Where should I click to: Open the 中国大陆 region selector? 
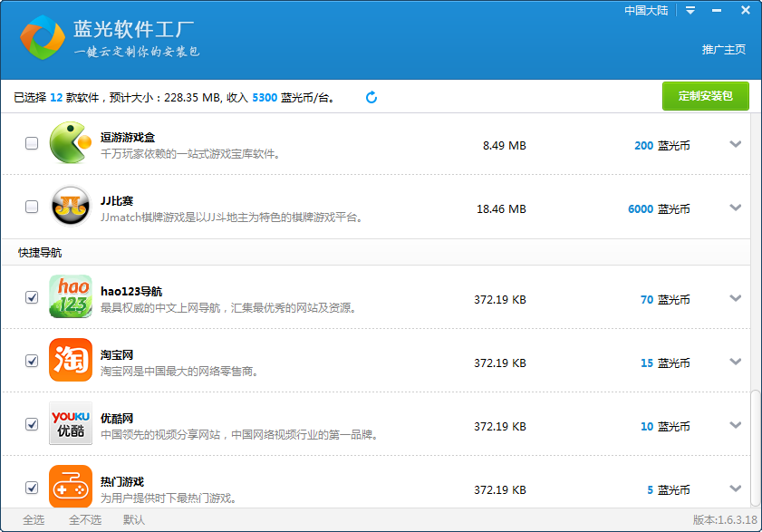coord(644,10)
